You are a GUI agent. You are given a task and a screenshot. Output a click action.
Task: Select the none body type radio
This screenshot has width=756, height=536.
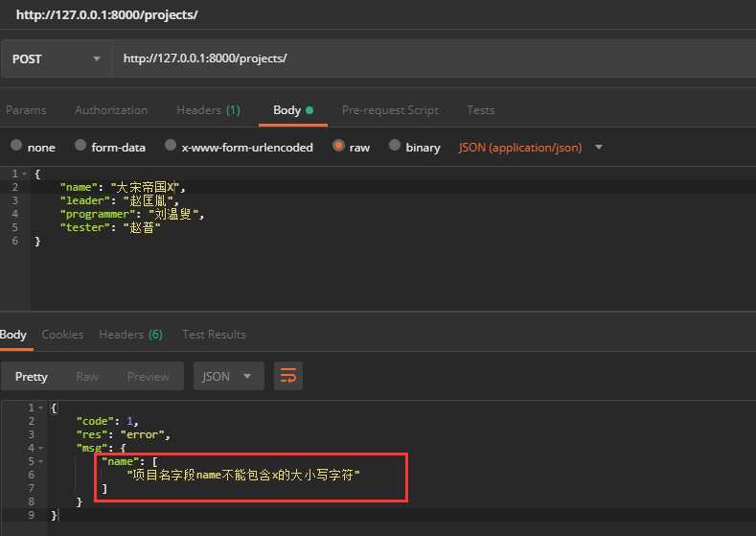pos(16,145)
